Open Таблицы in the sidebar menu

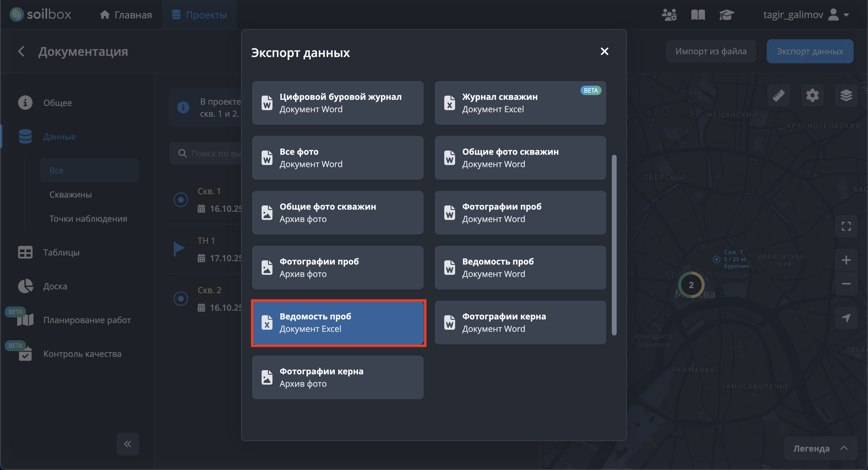(x=61, y=252)
